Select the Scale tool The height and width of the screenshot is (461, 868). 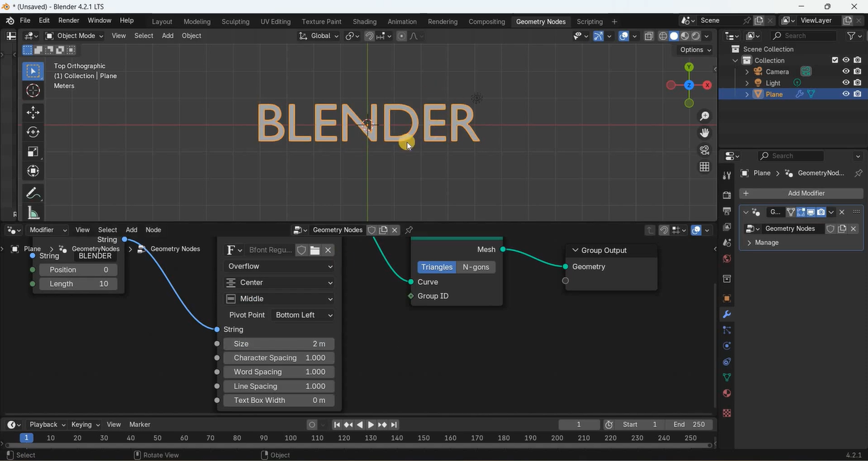(33, 151)
